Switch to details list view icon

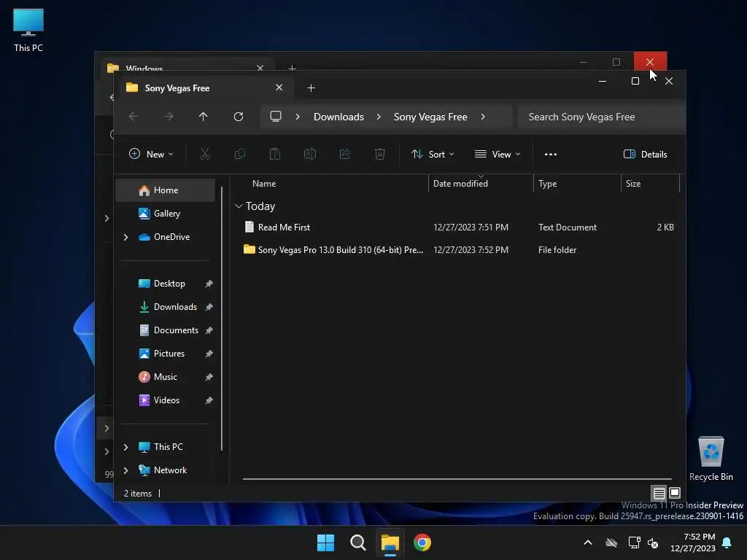tap(659, 494)
